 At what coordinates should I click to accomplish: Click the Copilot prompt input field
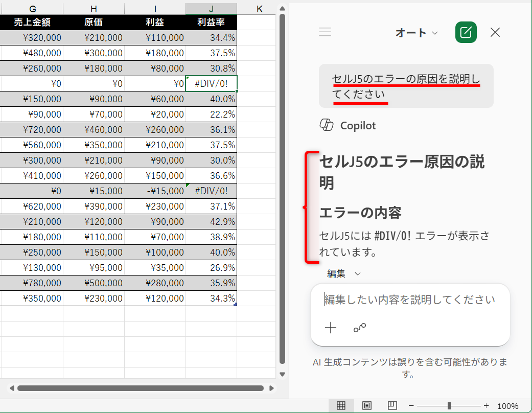tap(410, 300)
